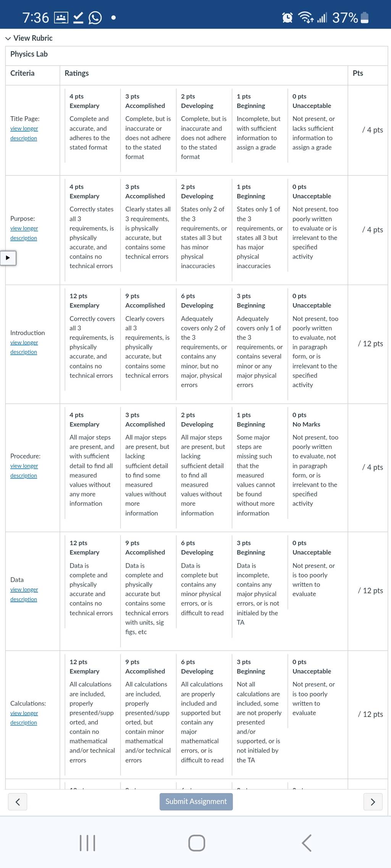The width and height of the screenshot is (391, 868).
Task: Tap the Android back navigation icon
Action: click(307, 843)
